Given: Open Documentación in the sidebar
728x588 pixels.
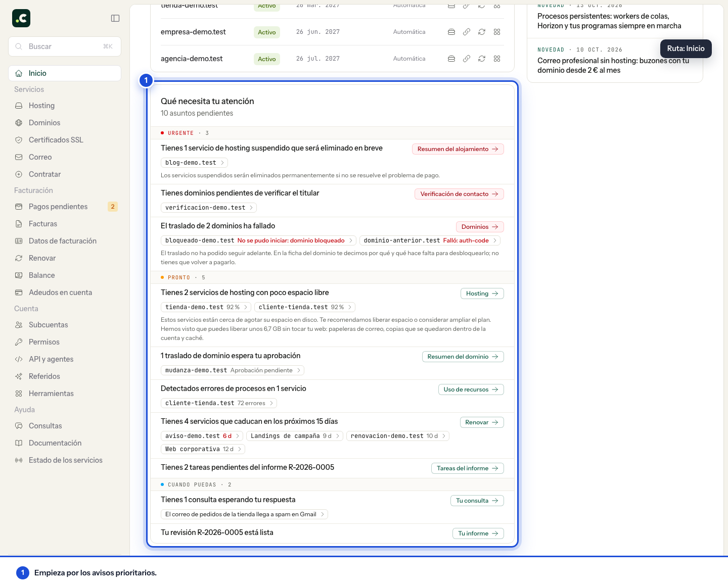Looking at the screenshot, I should [65, 443].
